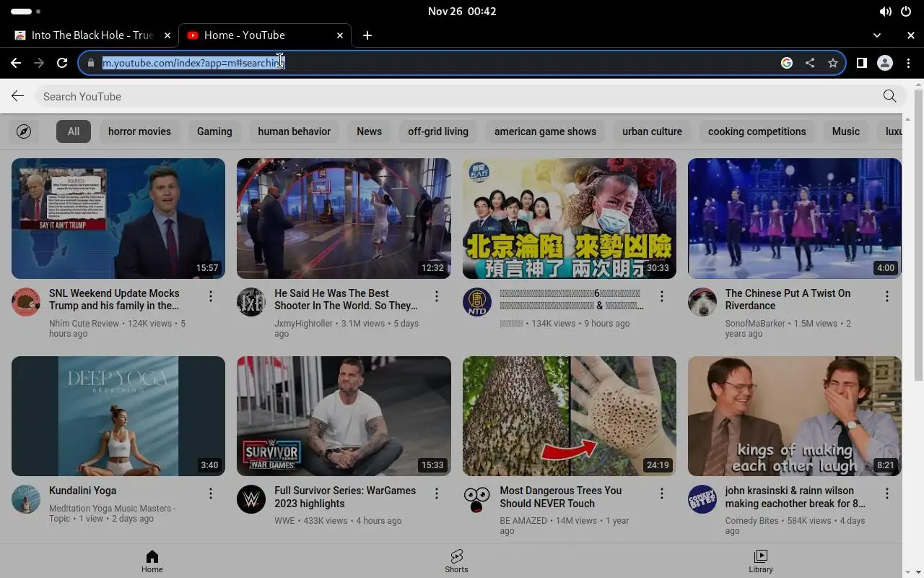Play SNL Weekend Update thumbnail
Image resolution: width=924 pixels, height=578 pixels.
click(x=118, y=218)
